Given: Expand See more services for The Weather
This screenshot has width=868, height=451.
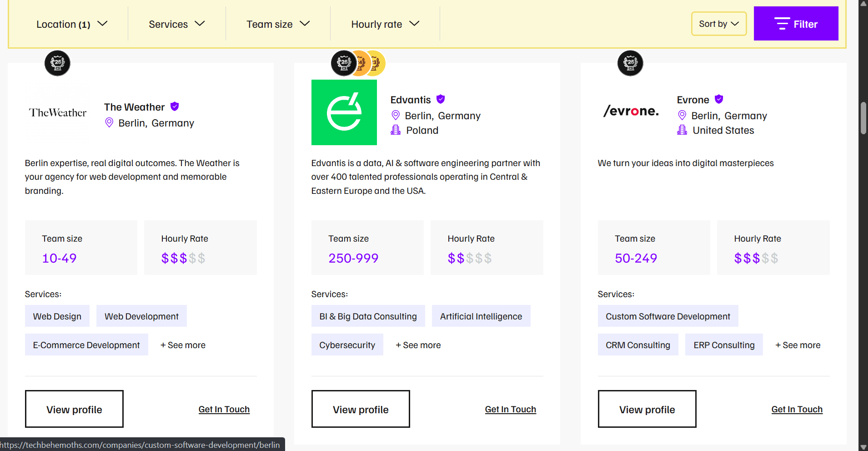Looking at the screenshot, I should coord(183,345).
